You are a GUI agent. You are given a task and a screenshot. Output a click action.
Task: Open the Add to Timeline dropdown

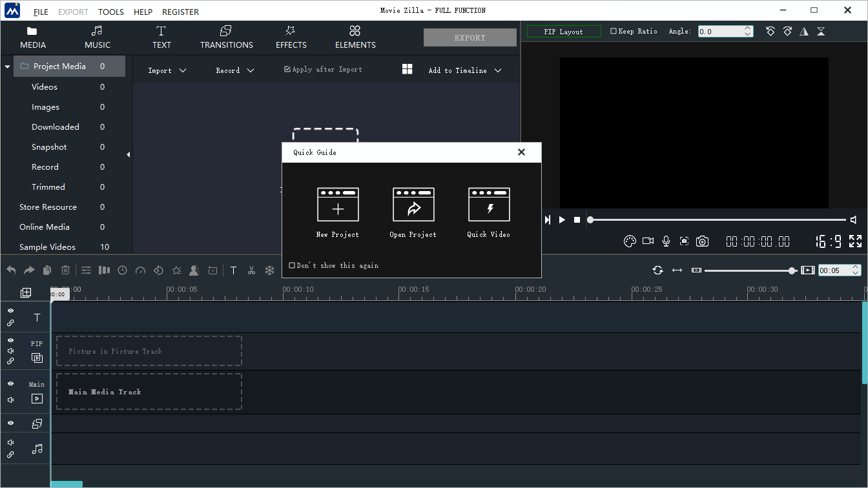click(x=464, y=70)
